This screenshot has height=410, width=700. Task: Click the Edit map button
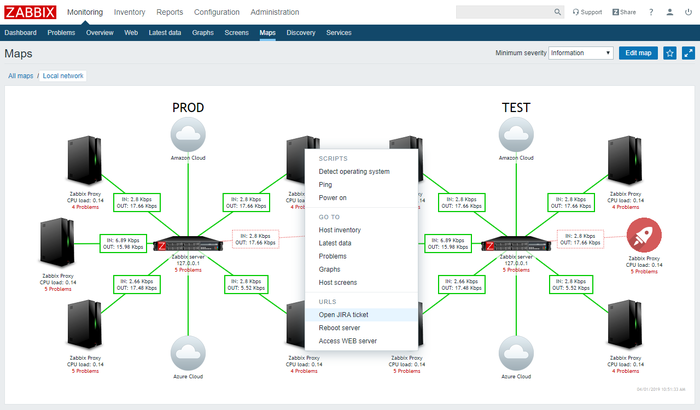638,53
